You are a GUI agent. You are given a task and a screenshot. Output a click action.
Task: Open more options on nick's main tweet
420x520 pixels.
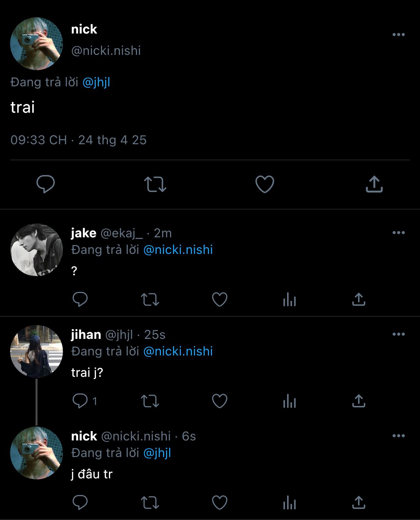pyautogui.click(x=399, y=35)
